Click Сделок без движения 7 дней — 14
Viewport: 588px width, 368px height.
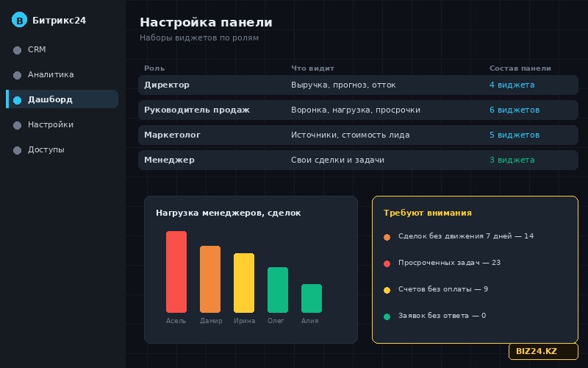click(x=466, y=236)
